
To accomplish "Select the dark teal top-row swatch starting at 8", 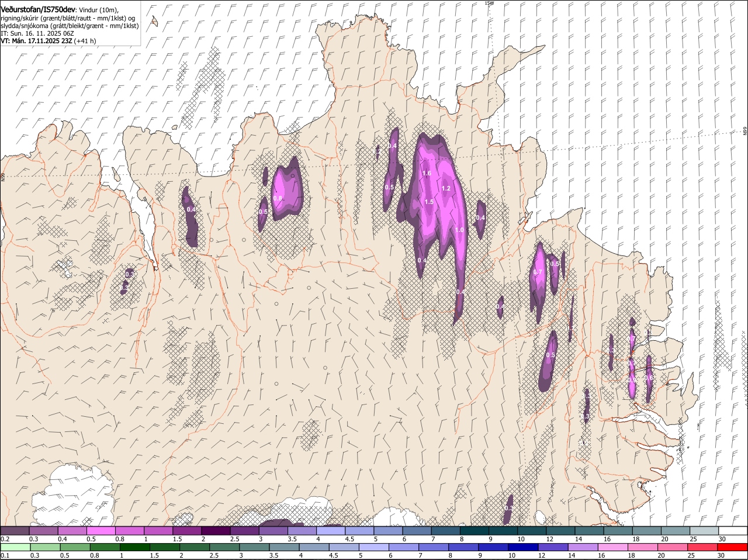I will (475, 530).
